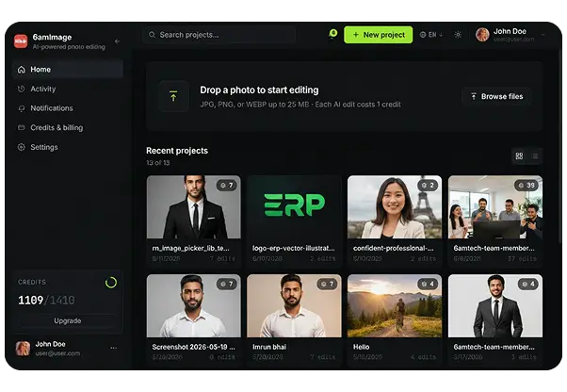Collapse the sidebar with the arrow icon
The image size is (567, 392).
pos(117,41)
